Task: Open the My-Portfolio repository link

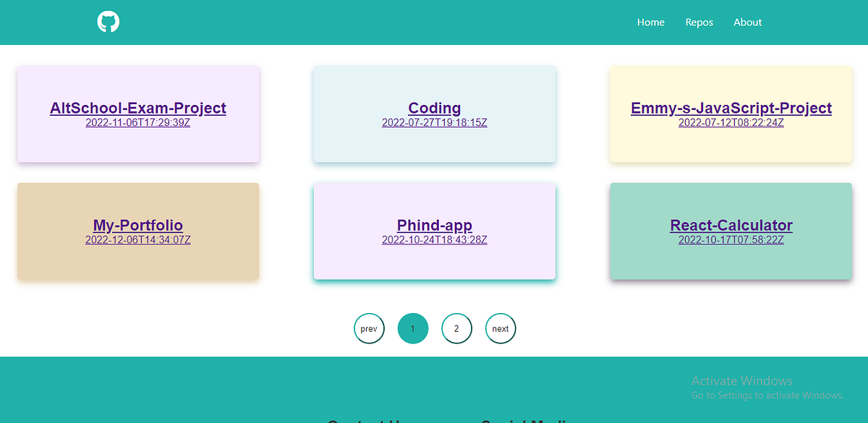Action: tap(137, 225)
